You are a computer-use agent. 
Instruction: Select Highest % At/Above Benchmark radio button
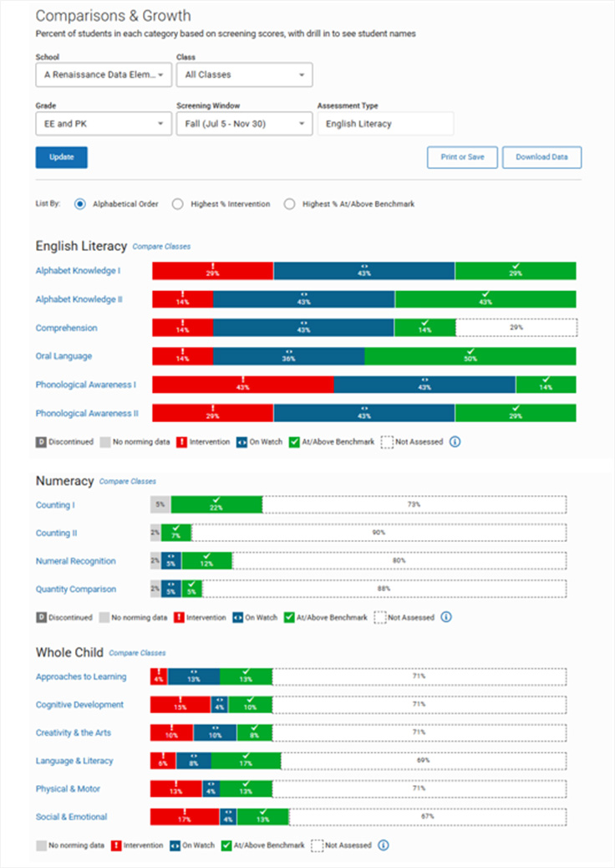[289, 204]
